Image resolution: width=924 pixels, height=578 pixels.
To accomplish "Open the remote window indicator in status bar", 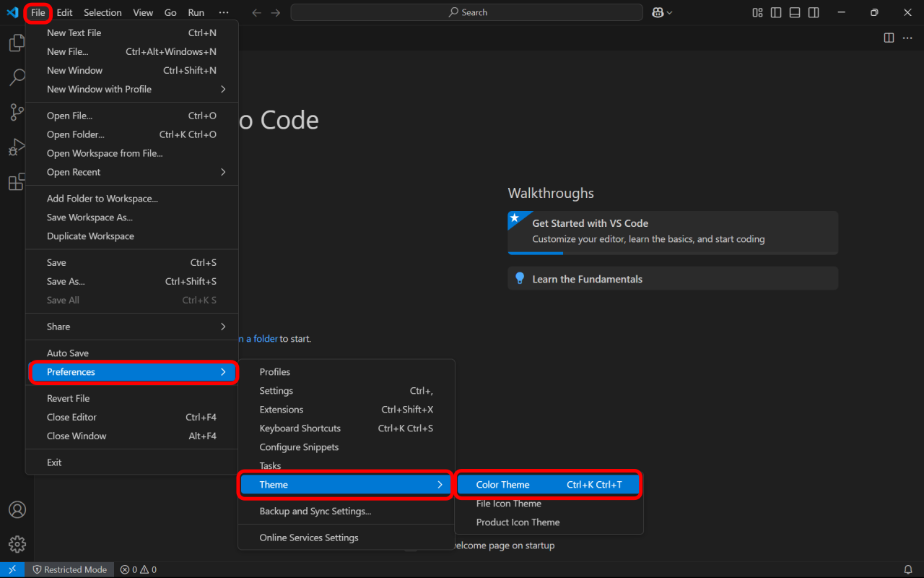I will (x=12, y=569).
